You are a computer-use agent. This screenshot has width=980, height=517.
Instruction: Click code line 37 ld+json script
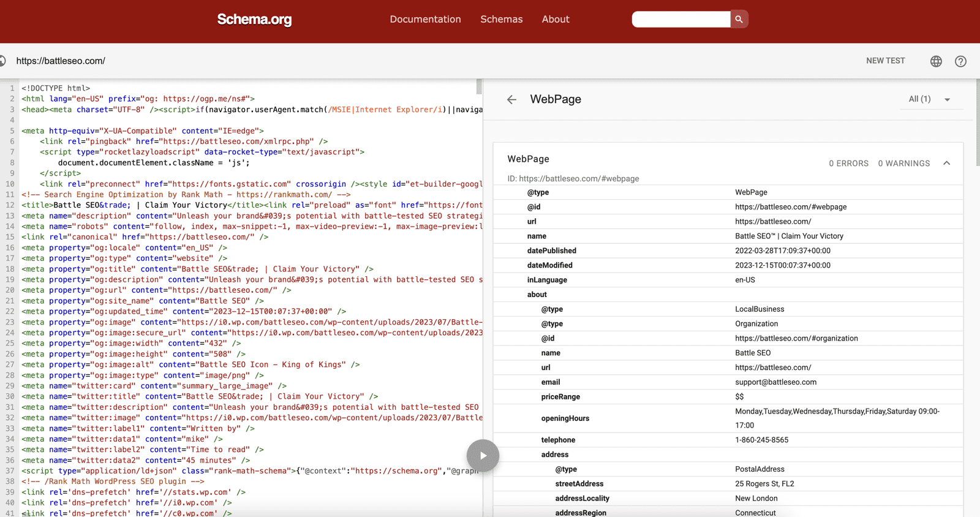250,471
